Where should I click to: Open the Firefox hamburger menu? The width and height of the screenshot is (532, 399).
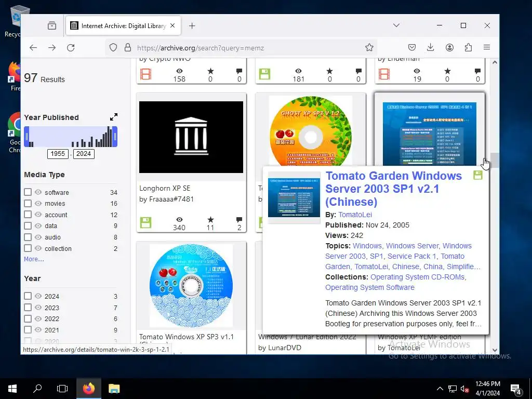pyautogui.click(x=487, y=47)
